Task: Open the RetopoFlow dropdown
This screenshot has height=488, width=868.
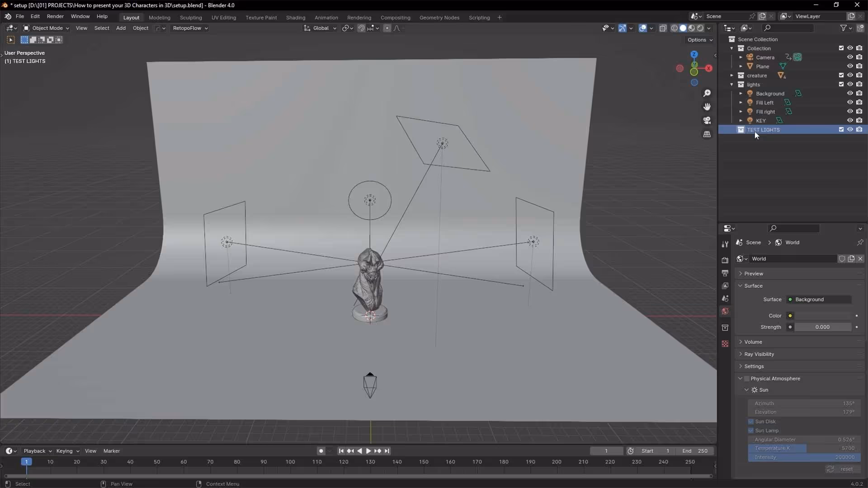Action: tap(190, 28)
